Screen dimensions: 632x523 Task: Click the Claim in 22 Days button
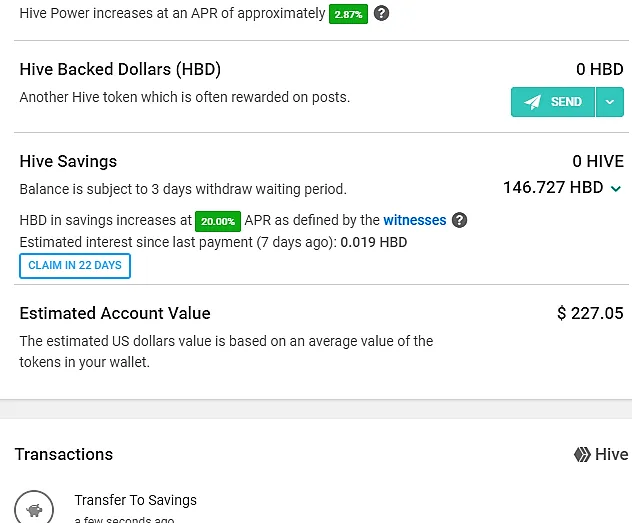coord(75,266)
